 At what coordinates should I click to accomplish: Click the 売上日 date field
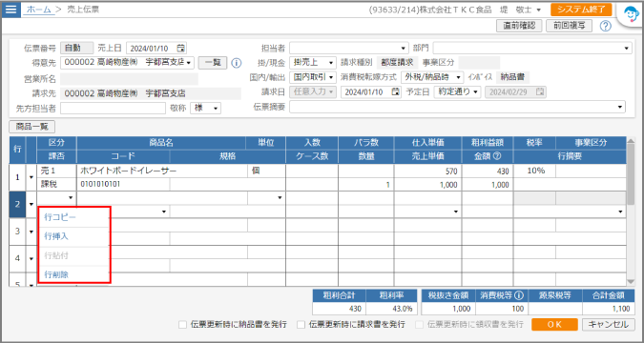coord(156,49)
